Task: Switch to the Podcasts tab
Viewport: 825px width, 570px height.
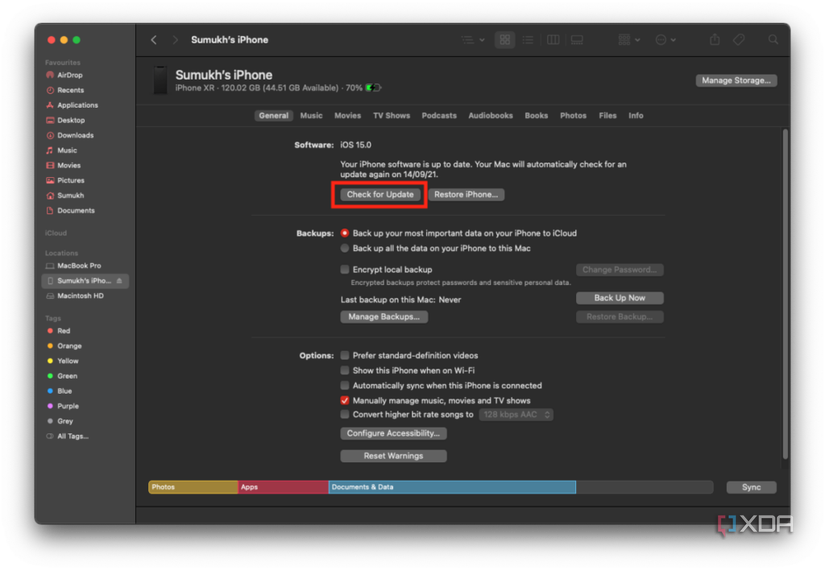Action: (439, 116)
